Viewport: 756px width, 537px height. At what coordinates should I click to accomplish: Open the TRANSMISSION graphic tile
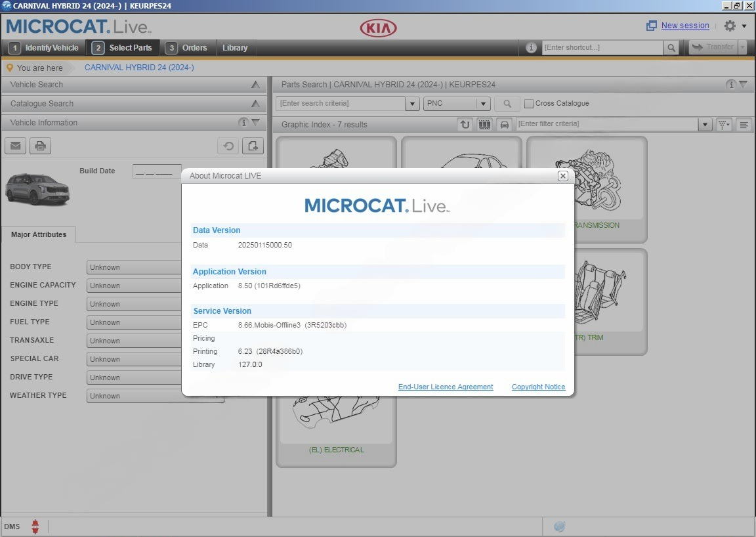pyautogui.click(x=610, y=189)
